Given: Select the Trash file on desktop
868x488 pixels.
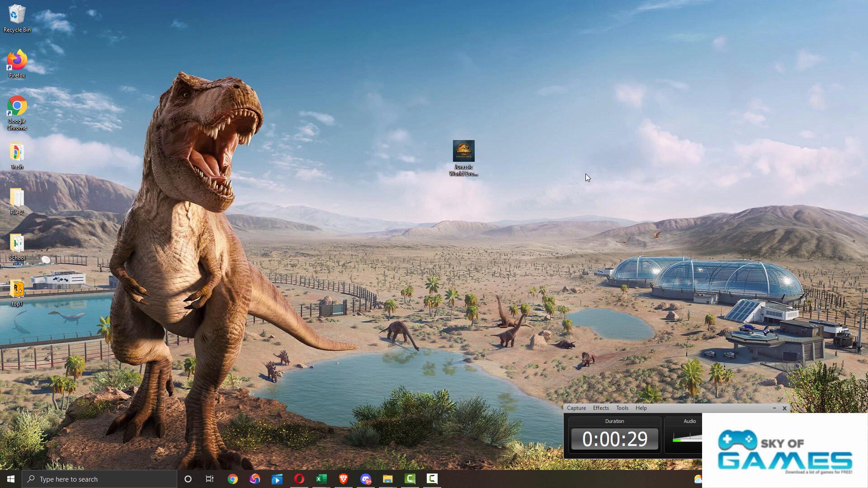Looking at the screenshot, I should (x=17, y=155).
